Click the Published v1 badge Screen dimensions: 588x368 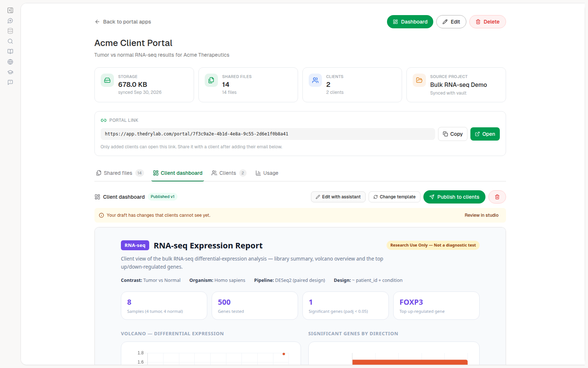pyautogui.click(x=162, y=197)
